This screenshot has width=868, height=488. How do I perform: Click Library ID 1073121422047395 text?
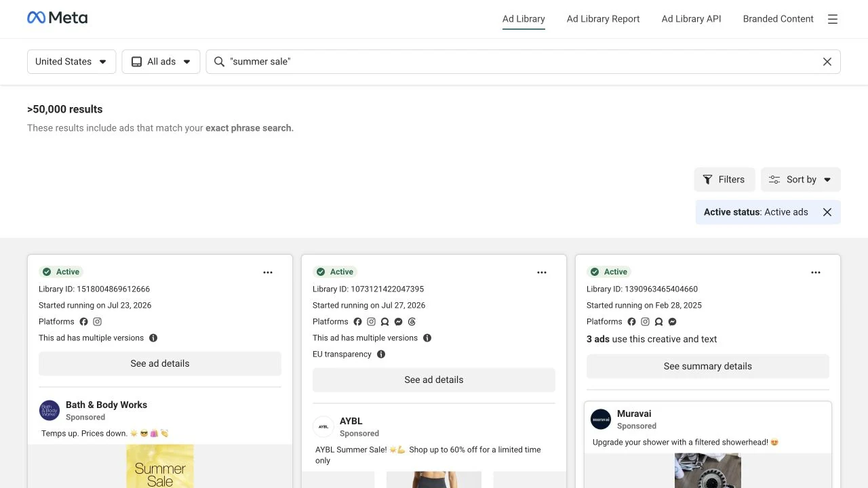pyautogui.click(x=368, y=289)
